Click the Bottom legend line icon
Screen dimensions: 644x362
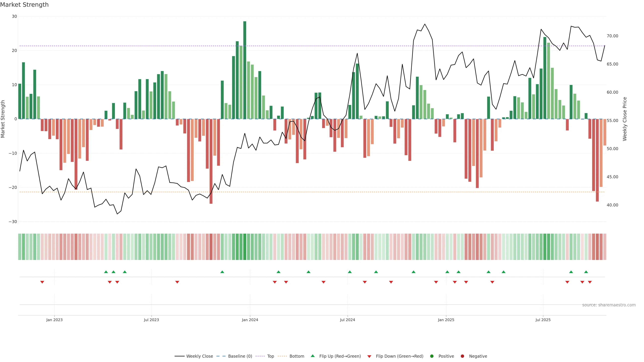pos(282,356)
